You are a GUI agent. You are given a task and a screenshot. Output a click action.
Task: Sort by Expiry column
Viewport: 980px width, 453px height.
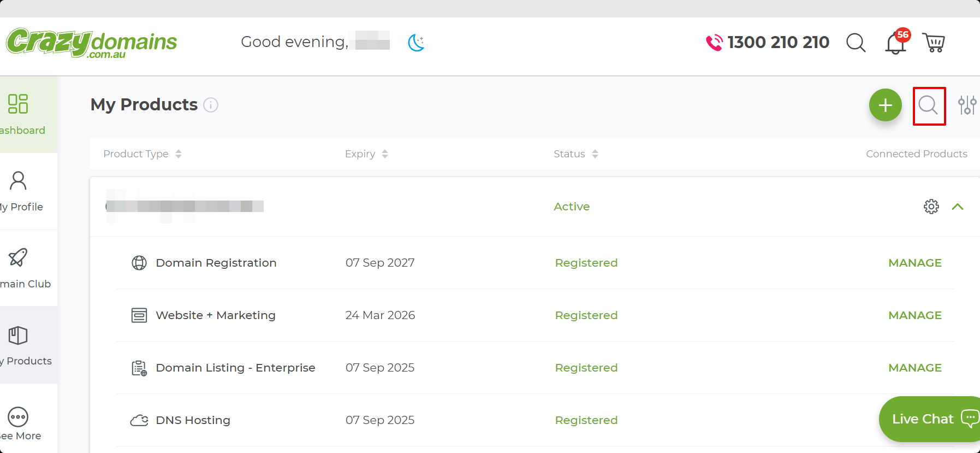pos(366,154)
